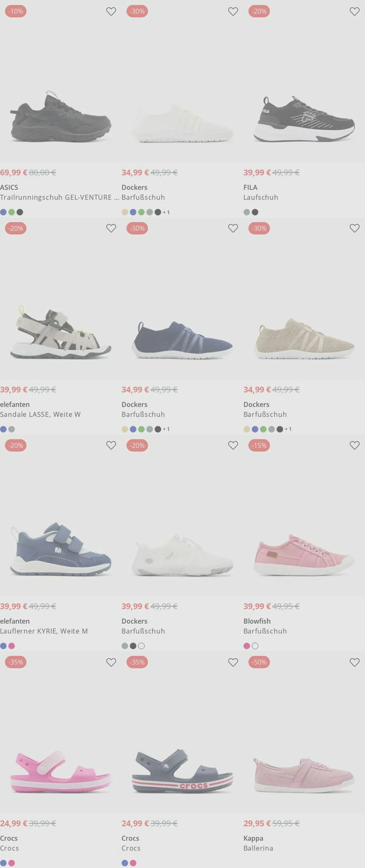Open the Kappa Ballerina product link
This screenshot has height=868, width=365.
click(258, 848)
